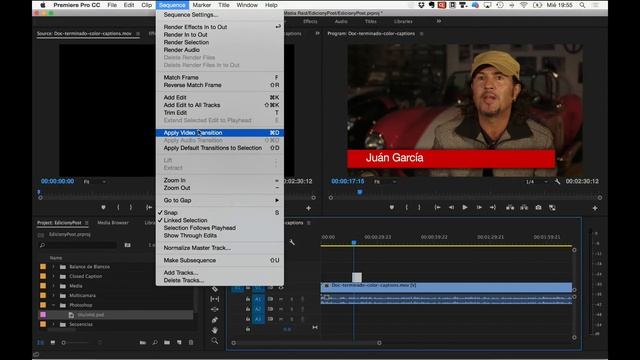Click the Find icon in Project panel
This screenshot has height=360, width=640.
(155, 342)
